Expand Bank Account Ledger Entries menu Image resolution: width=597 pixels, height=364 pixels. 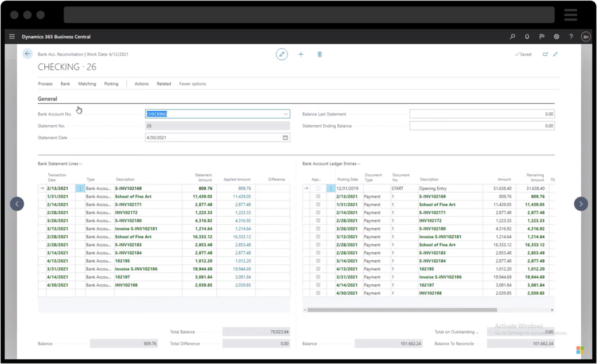point(331,164)
